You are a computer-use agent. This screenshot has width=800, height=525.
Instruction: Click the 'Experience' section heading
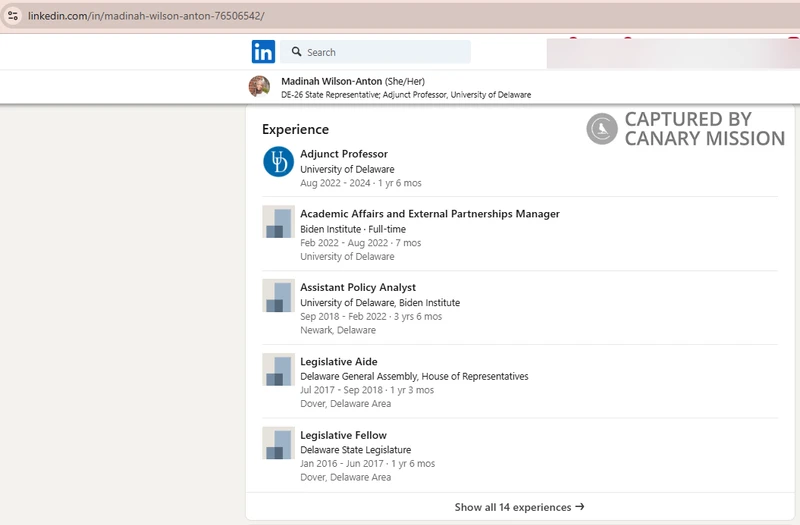point(295,130)
